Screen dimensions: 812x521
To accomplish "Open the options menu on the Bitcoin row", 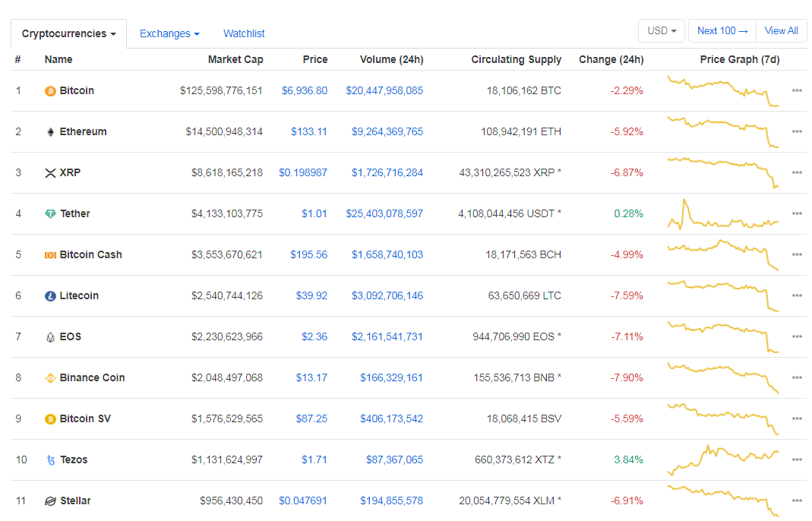I will [797, 90].
